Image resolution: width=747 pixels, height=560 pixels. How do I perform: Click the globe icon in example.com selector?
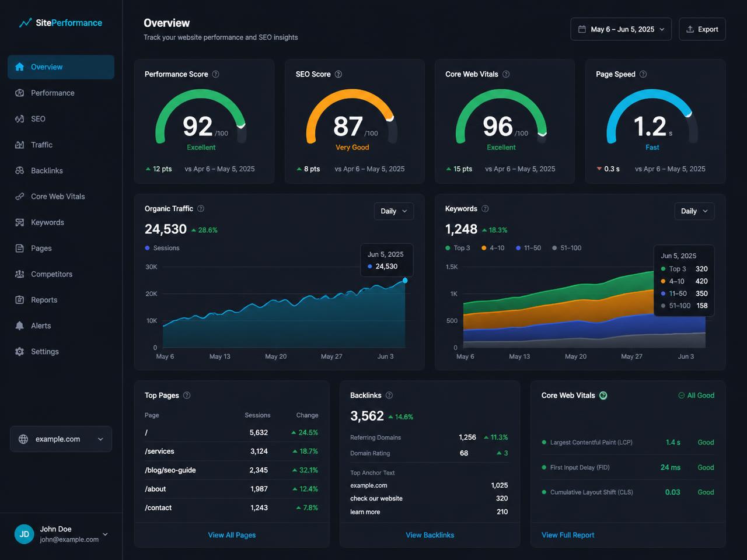(x=23, y=439)
